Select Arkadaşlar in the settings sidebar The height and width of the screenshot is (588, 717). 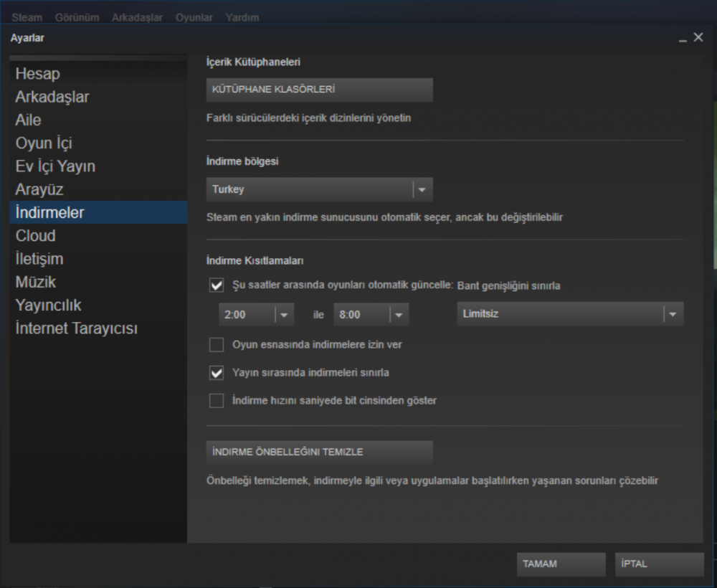pyautogui.click(x=98, y=97)
